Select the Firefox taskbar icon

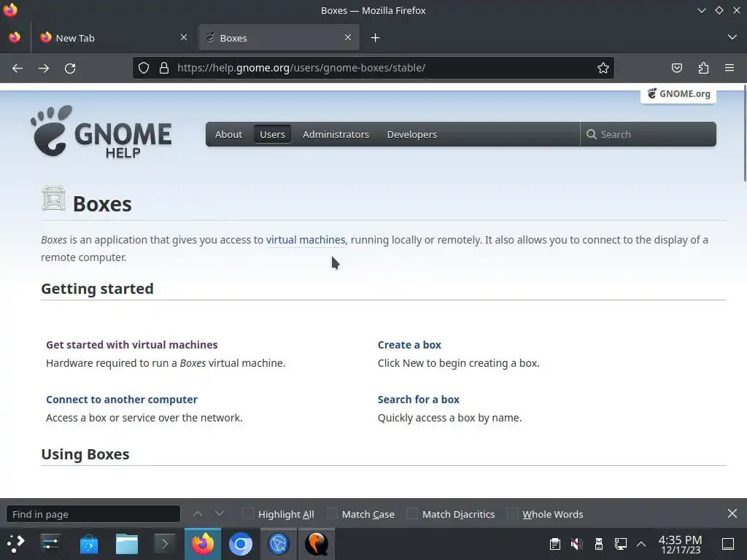click(203, 544)
